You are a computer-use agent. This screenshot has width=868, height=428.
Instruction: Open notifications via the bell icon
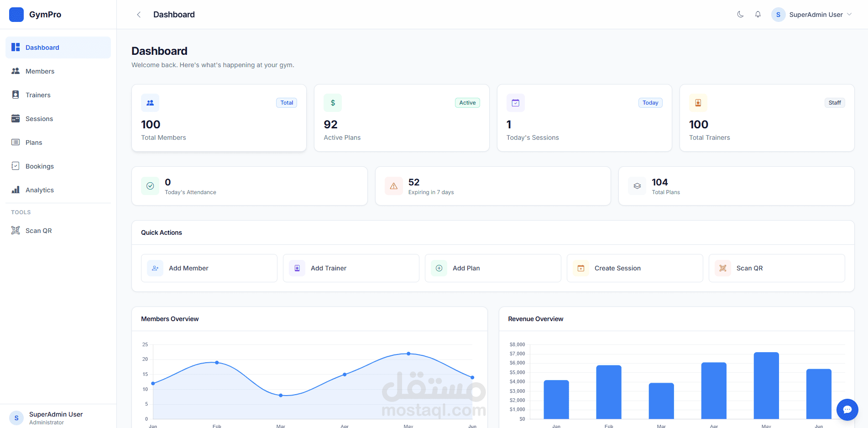[x=758, y=14]
